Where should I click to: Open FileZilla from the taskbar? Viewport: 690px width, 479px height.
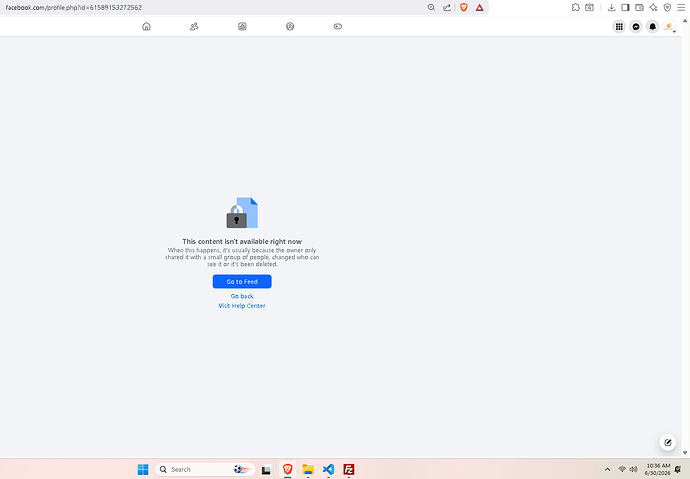[349, 469]
